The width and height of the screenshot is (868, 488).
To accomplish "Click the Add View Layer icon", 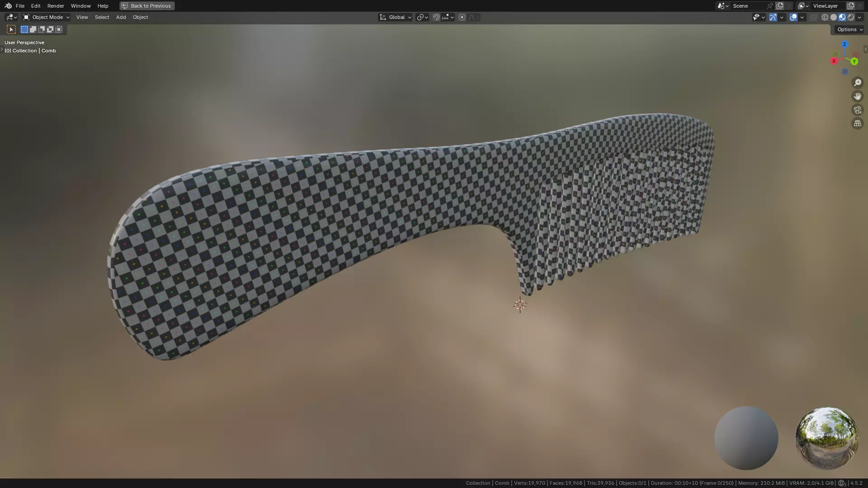I will 851,6.
